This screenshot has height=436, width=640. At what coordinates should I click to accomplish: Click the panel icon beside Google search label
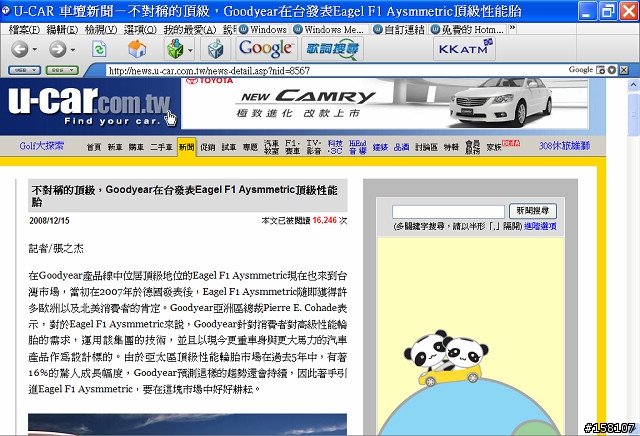pos(600,70)
